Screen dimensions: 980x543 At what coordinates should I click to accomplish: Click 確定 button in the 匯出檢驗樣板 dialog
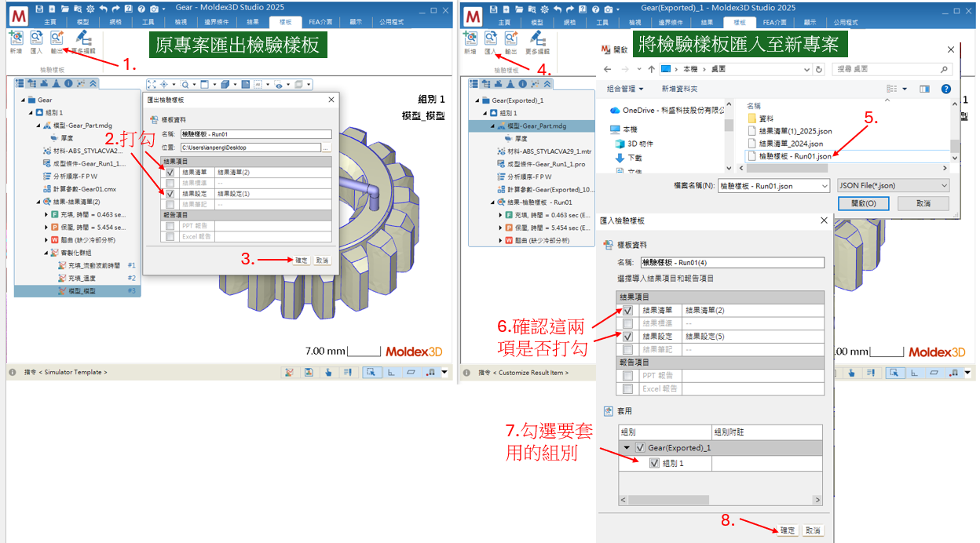pos(301,260)
